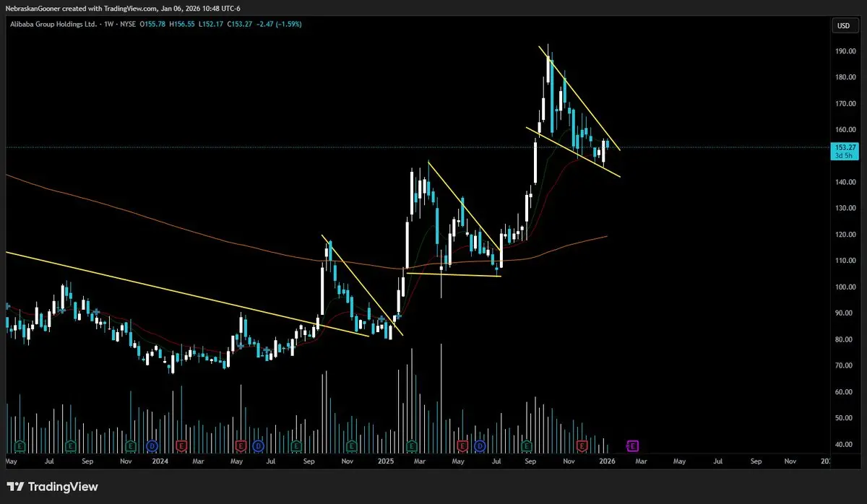Click the blue dividend marker just before 2024
867x504 pixels.
tap(152, 446)
